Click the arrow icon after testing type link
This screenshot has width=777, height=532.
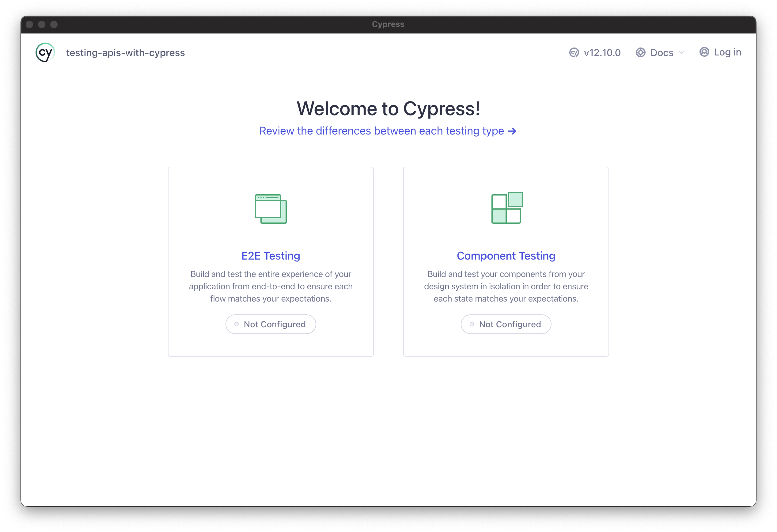click(x=512, y=131)
